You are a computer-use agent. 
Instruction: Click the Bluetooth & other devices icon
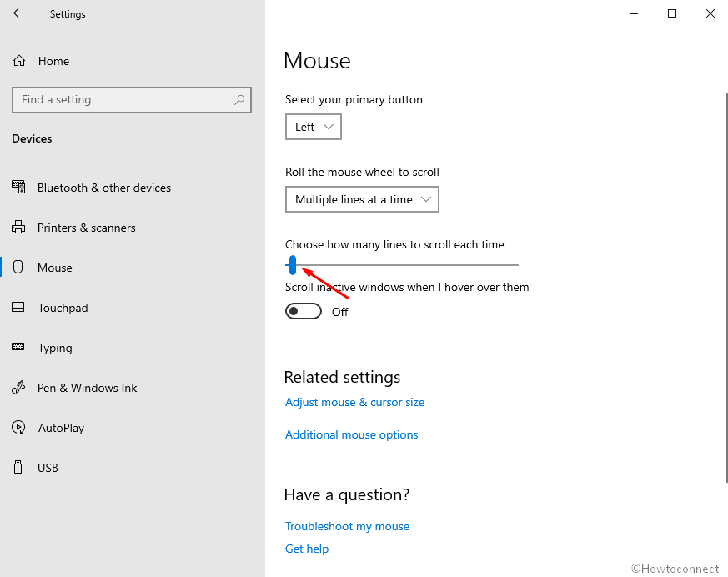pos(19,188)
